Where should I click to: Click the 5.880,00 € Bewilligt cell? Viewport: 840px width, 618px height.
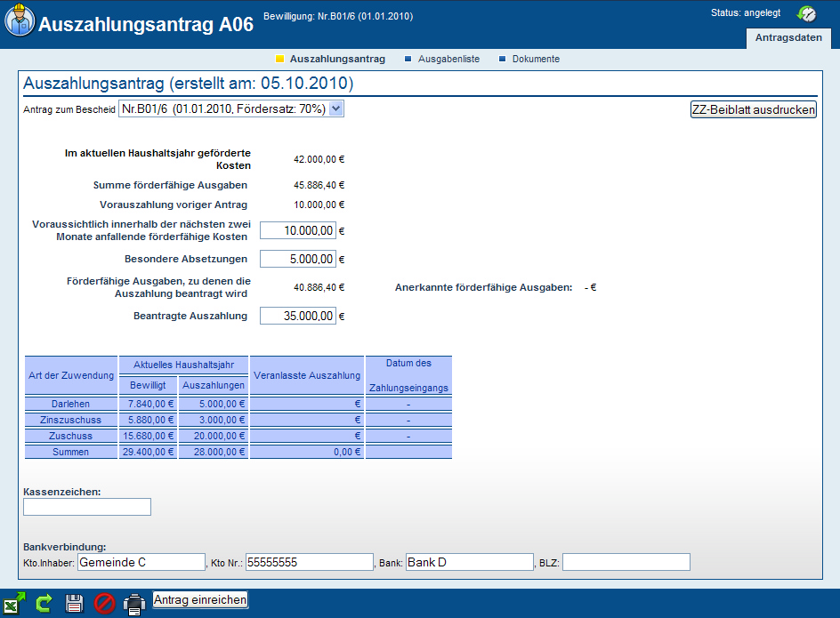tap(148, 420)
